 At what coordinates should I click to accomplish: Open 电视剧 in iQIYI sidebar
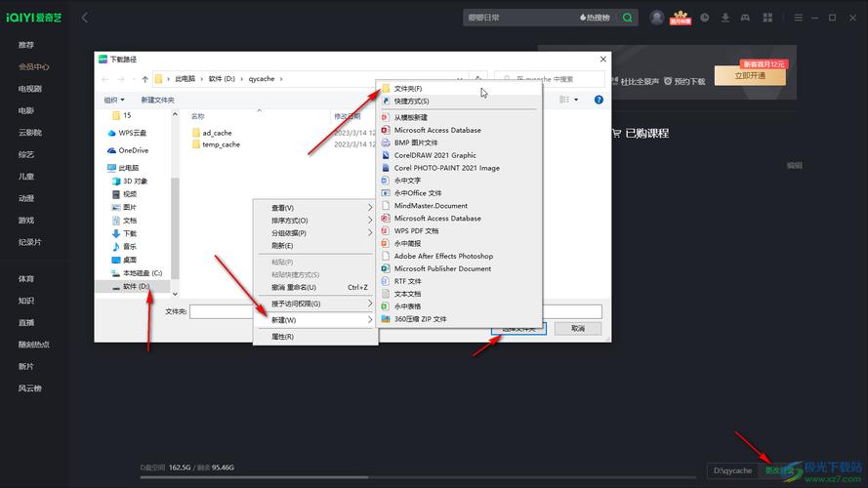[30, 89]
